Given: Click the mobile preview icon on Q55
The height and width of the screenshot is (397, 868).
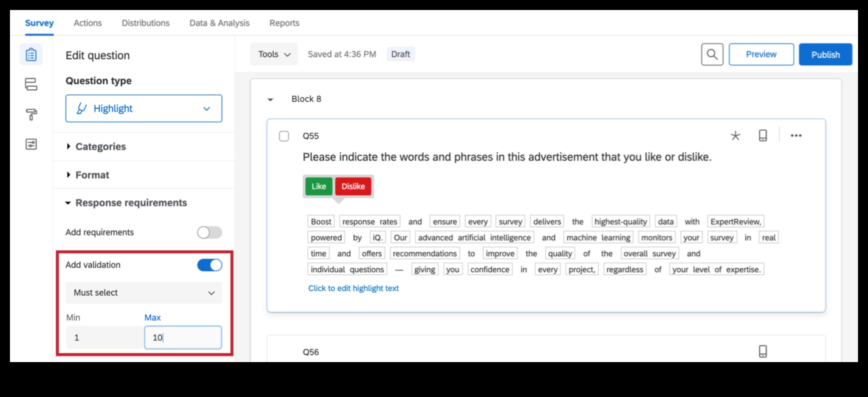Looking at the screenshot, I should (x=763, y=136).
